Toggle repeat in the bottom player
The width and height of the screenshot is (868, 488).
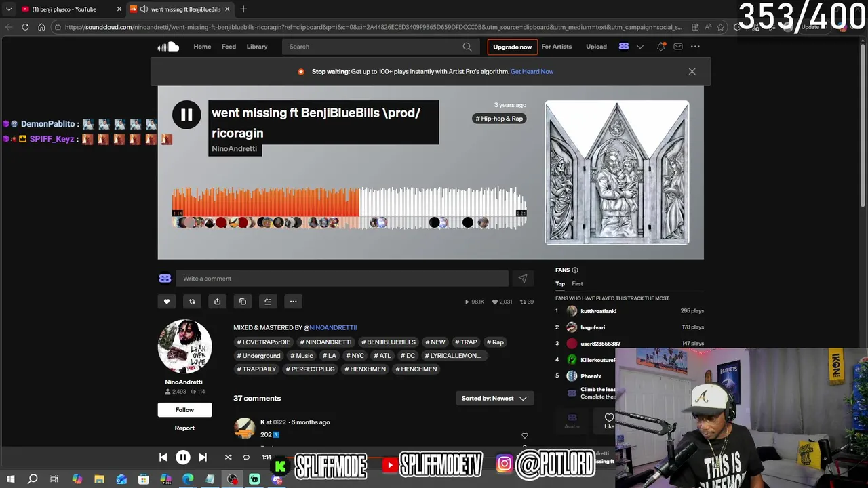coord(246,457)
